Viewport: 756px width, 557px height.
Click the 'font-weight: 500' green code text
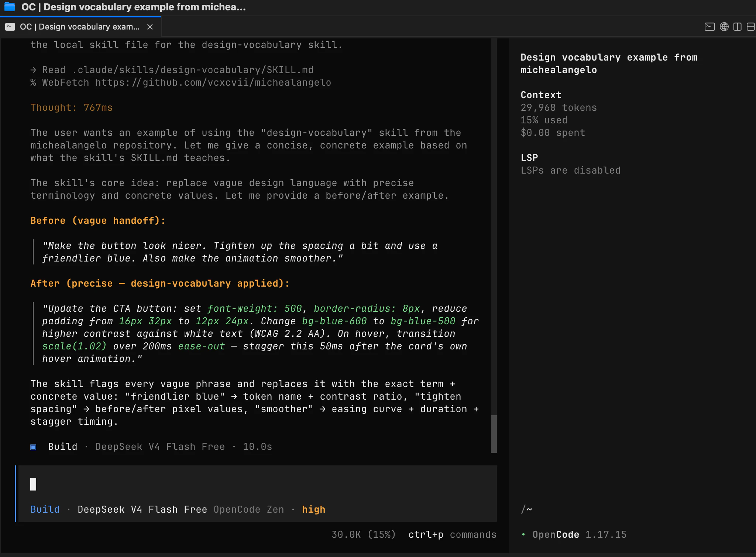(x=255, y=308)
